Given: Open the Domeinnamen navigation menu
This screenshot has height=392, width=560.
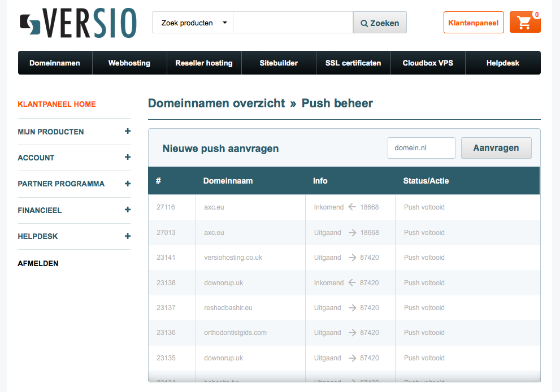Looking at the screenshot, I should click(x=55, y=63).
